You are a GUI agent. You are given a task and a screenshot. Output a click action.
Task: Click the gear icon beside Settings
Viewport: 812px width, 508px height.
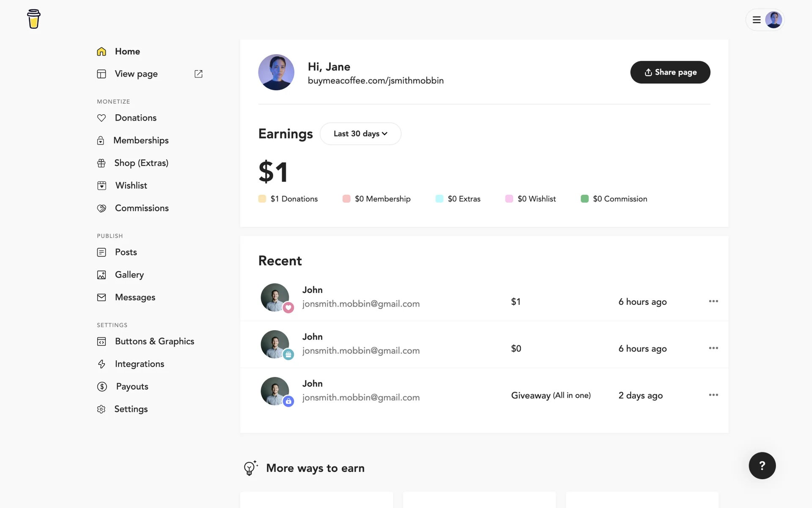coord(101,409)
